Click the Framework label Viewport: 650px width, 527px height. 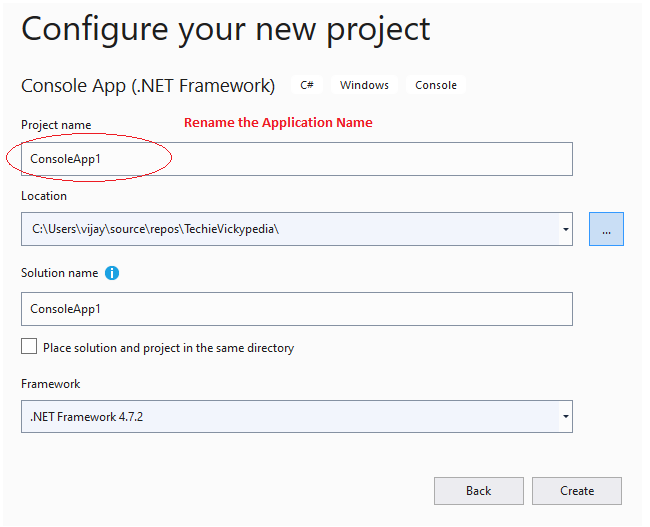[51, 383]
